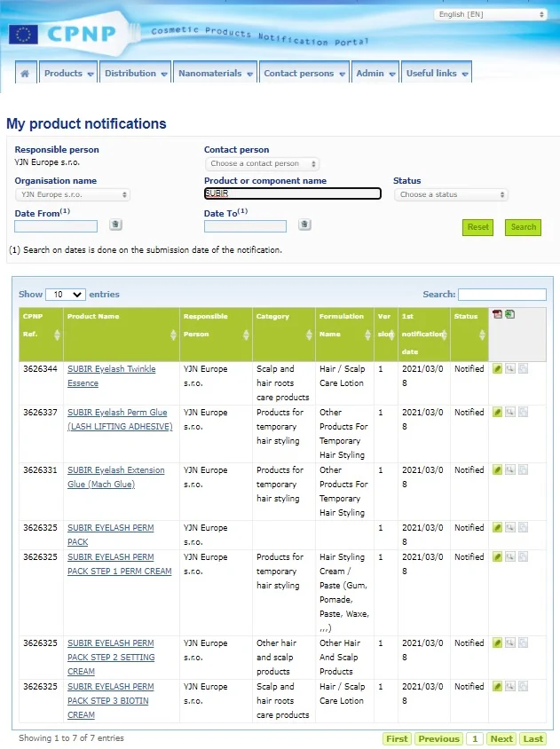Focus the Product or component name field
560x749 pixels.
pyautogui.click(x=292, y=193)
